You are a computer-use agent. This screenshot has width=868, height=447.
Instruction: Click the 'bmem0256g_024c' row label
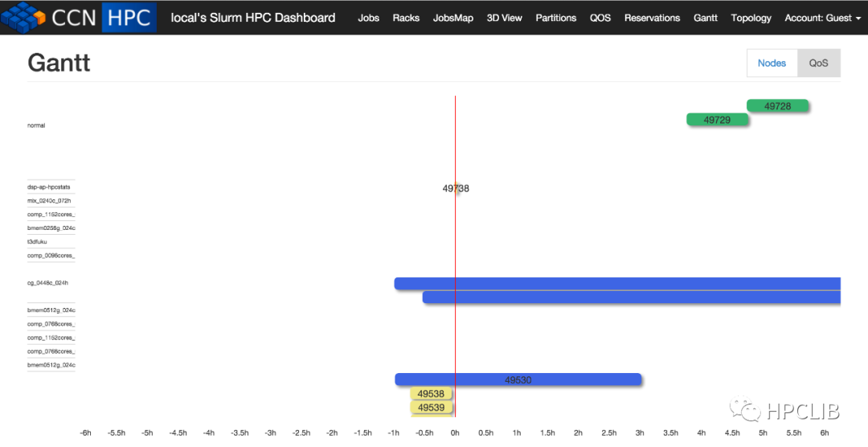coord(51,228)
